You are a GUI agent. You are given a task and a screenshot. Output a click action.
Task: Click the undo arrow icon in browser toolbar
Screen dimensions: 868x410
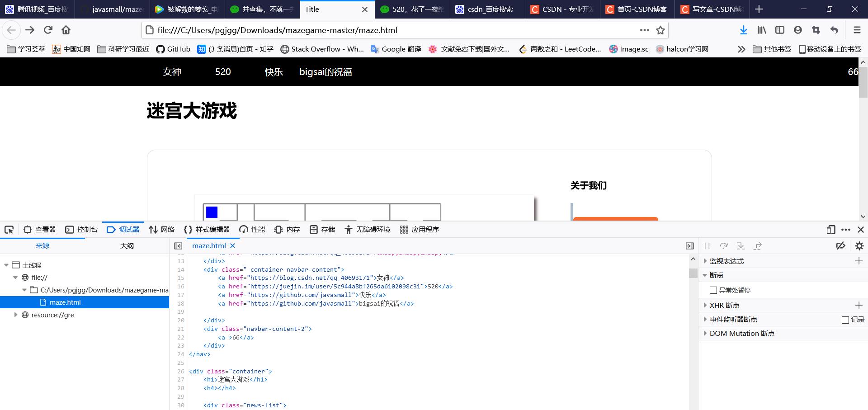click(834, 30)
